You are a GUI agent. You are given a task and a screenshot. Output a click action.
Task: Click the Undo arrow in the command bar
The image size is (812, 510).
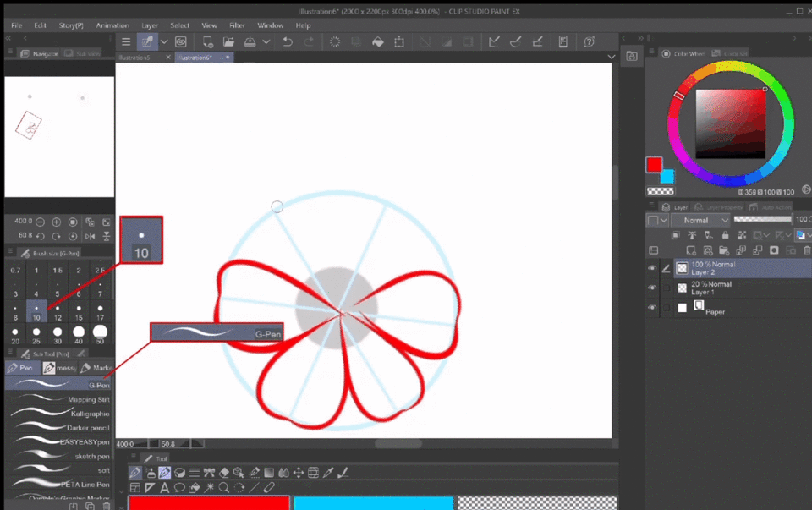(x=288, y=41)
